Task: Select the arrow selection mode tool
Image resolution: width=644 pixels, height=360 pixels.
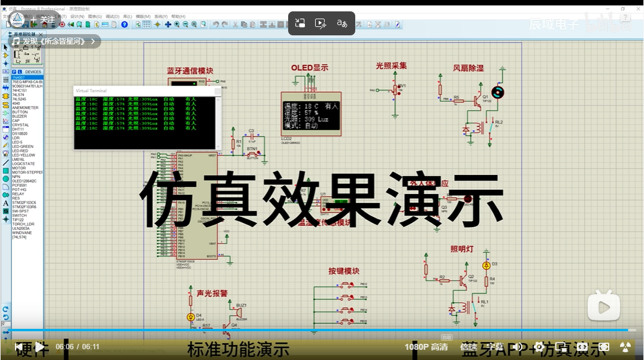Action: point(6,47)
